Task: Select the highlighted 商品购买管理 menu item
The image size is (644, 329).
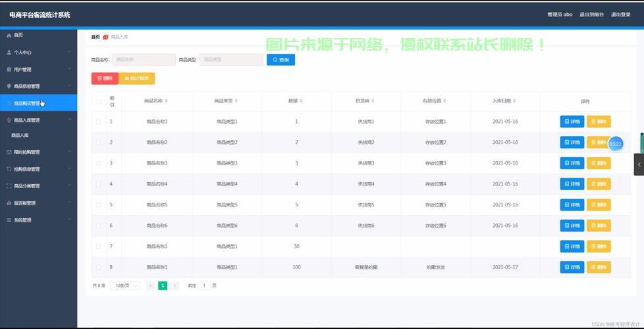Action: (39, 103)
